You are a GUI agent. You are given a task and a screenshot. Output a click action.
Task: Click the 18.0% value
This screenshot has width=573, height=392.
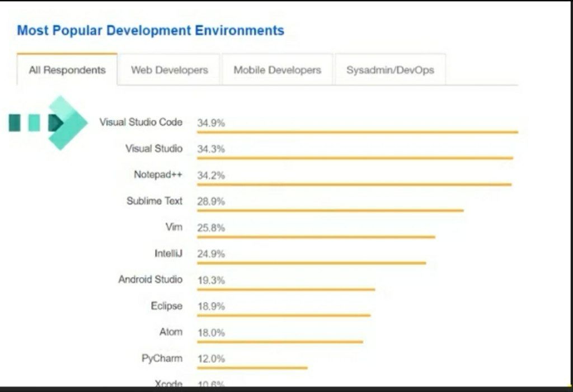click(211, 333)
